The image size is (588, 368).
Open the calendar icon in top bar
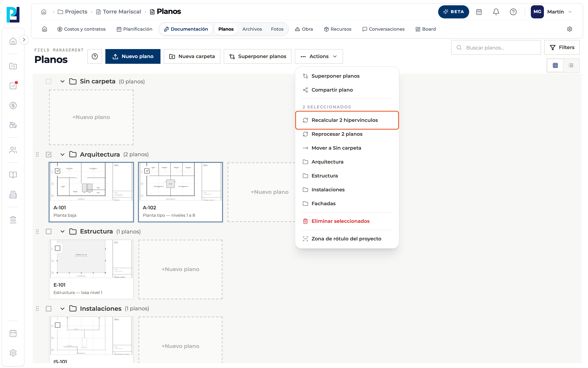point(479,12)
